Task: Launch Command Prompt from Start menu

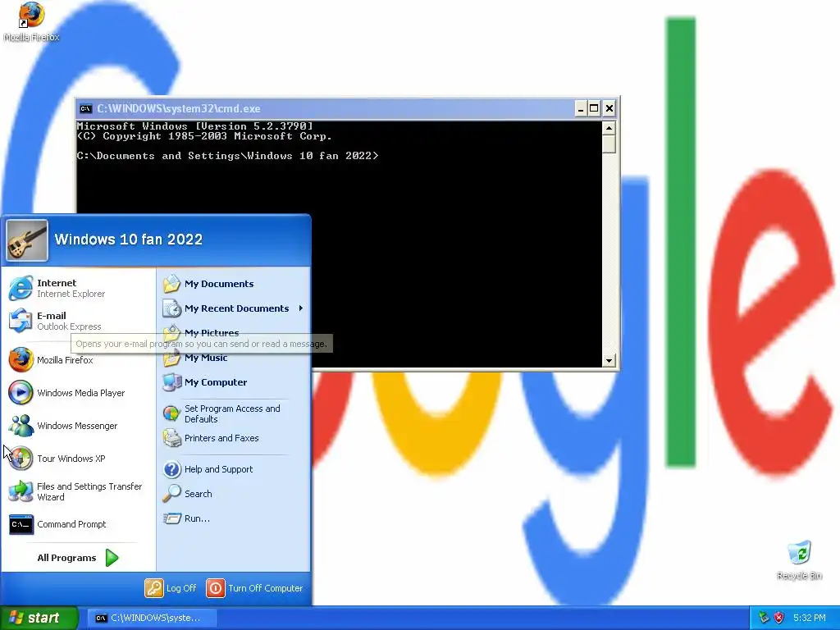Action: point(80,524)
